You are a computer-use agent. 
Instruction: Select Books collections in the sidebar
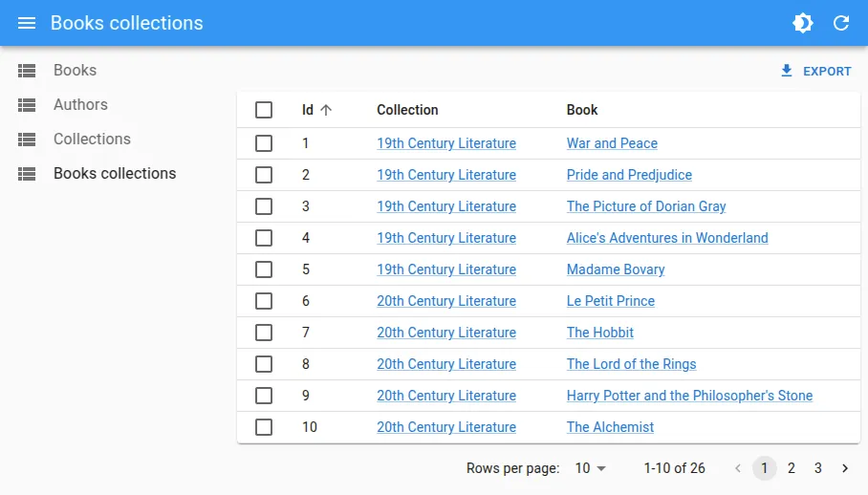115,174
